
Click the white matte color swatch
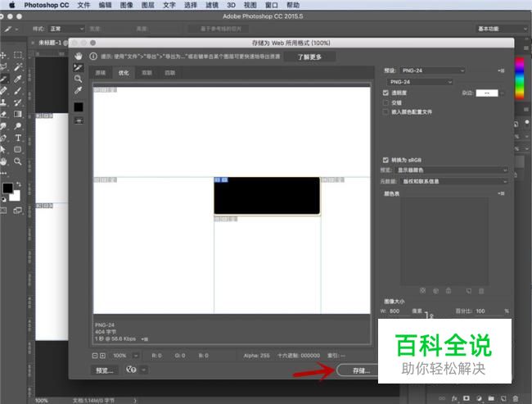(487, 93)
